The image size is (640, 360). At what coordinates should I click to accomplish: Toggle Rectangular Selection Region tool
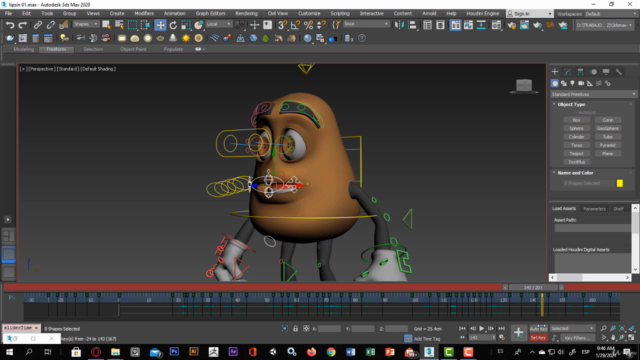[x=132, y=25]
